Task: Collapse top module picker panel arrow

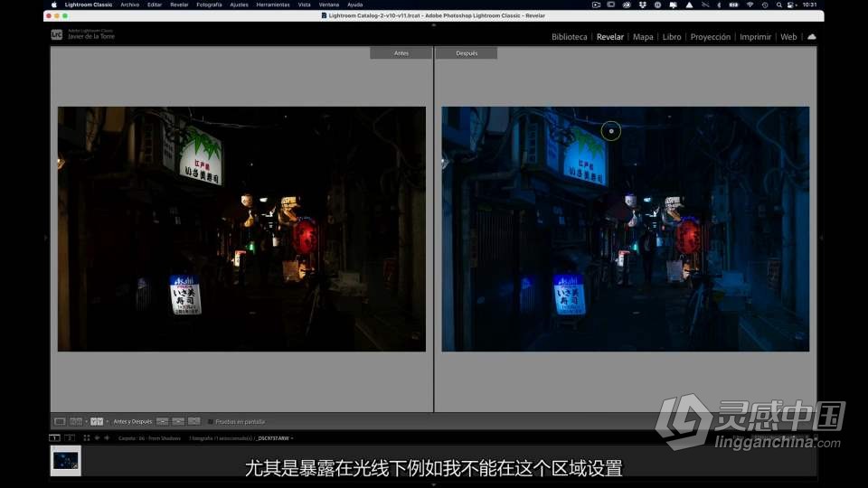Action: pyautogui.click(x=433, y=25)
